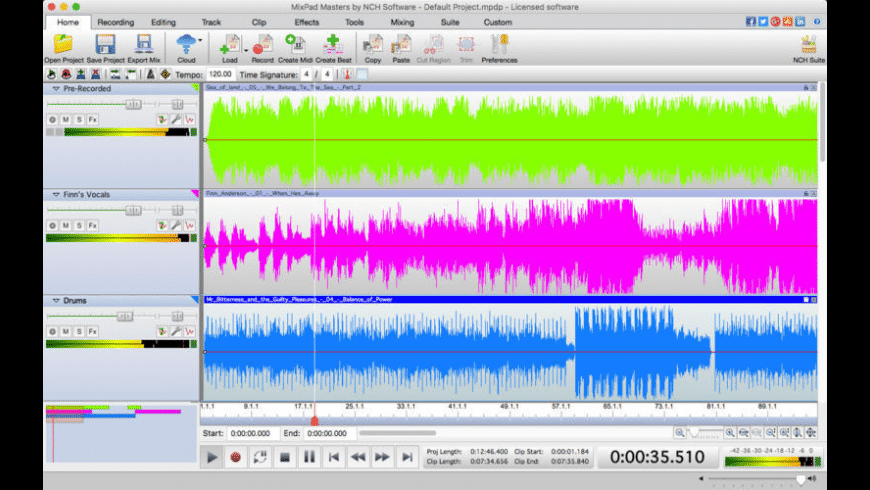Click the zoom in magnifier icon
Viewport: 870px width, 490px height.
730,432
